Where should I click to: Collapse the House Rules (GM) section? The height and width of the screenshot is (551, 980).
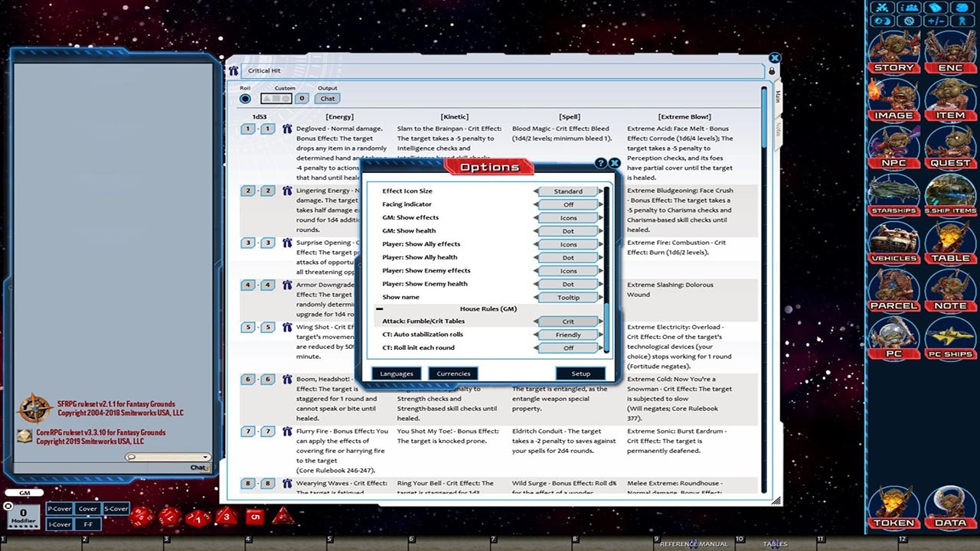tap(379, 309)
